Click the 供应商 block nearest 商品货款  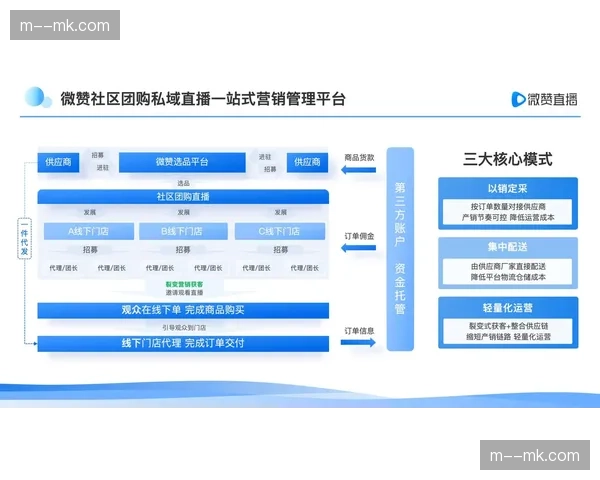pyautogui.click(x=307, y=162)
